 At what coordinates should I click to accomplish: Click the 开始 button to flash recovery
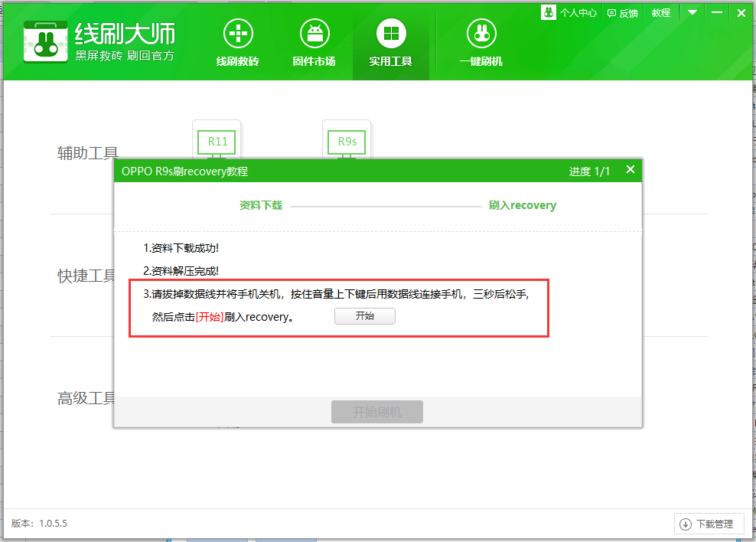click(365, 316)
